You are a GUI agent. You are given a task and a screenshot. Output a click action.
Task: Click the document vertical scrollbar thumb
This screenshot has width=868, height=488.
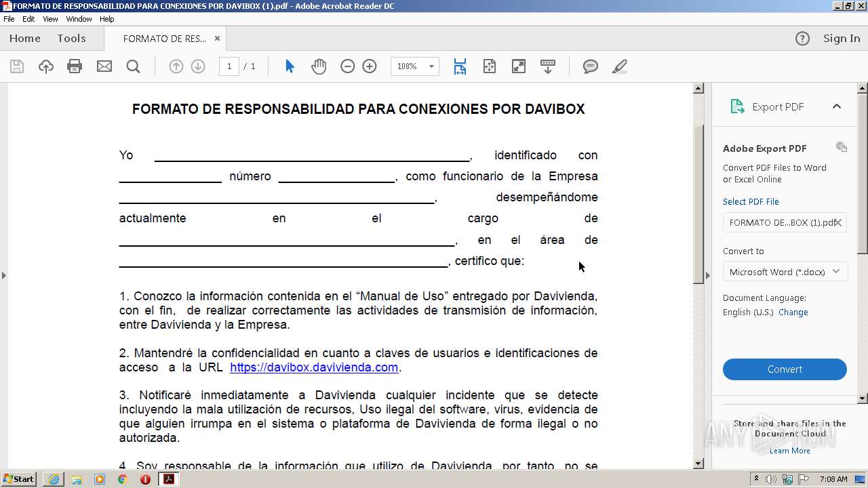(x=698, y=203)
